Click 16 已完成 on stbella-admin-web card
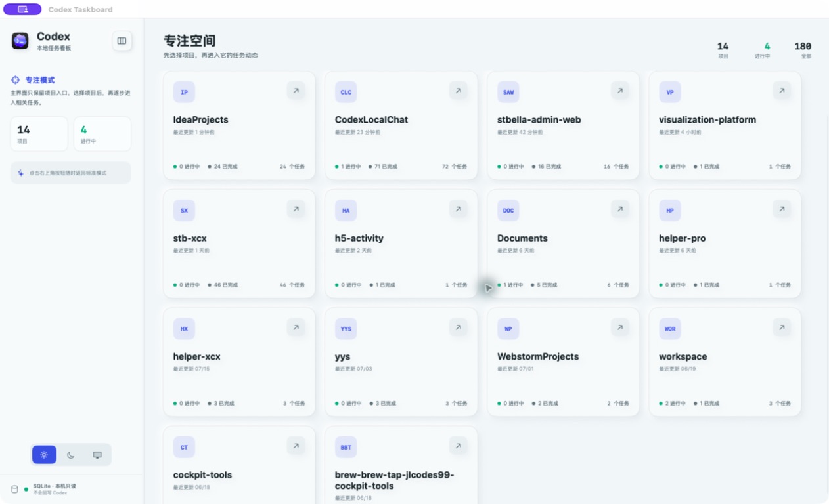The width and height of the screenshot is (829, 504). click(x=547, y=167)
